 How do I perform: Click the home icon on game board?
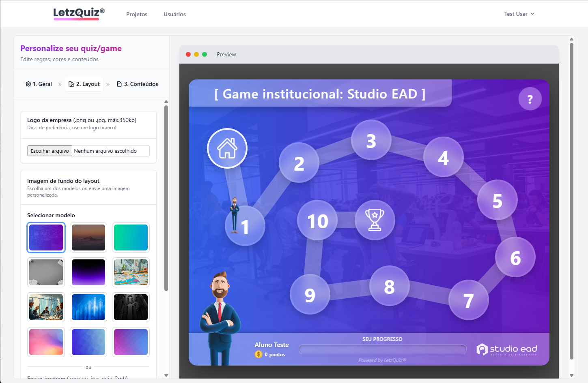tap(227, 148)
